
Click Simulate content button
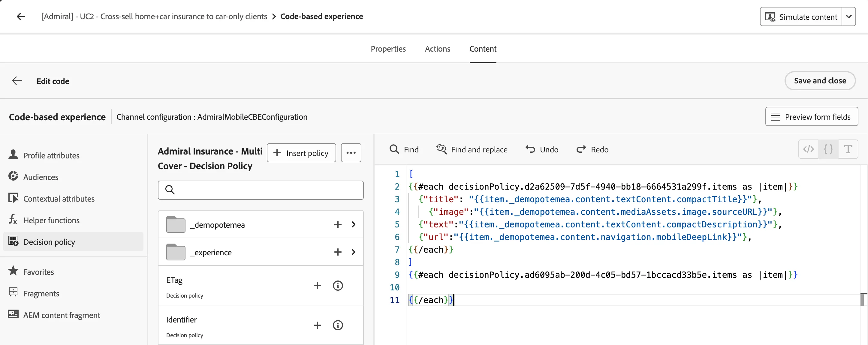click(x=801, y=16)
